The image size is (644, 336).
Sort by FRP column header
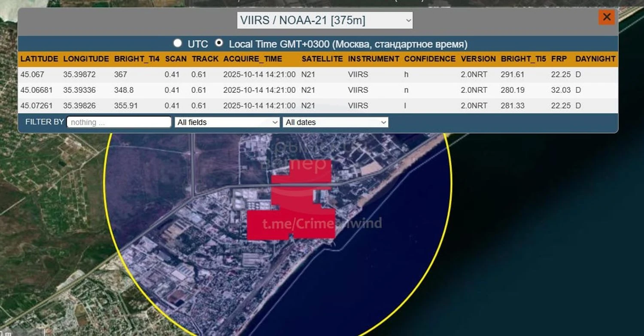tap(559, 59)
